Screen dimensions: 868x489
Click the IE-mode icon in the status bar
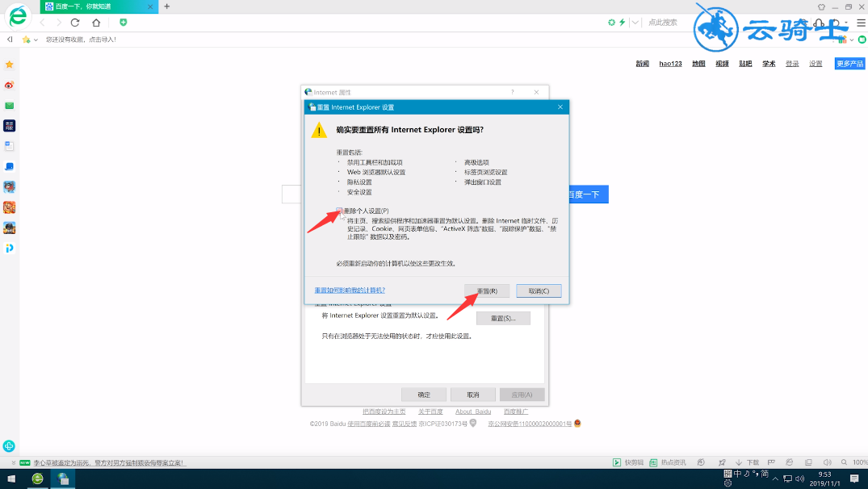790,462
